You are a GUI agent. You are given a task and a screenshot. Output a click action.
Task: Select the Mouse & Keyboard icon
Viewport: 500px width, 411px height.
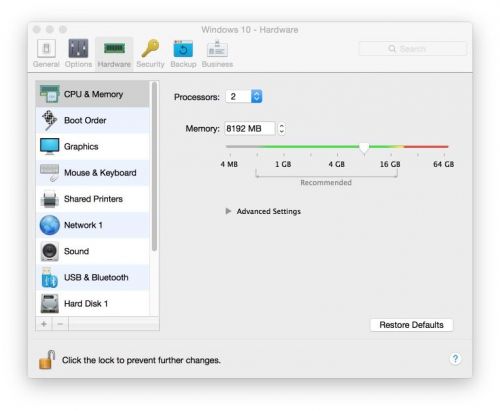[x=50, y=173]
